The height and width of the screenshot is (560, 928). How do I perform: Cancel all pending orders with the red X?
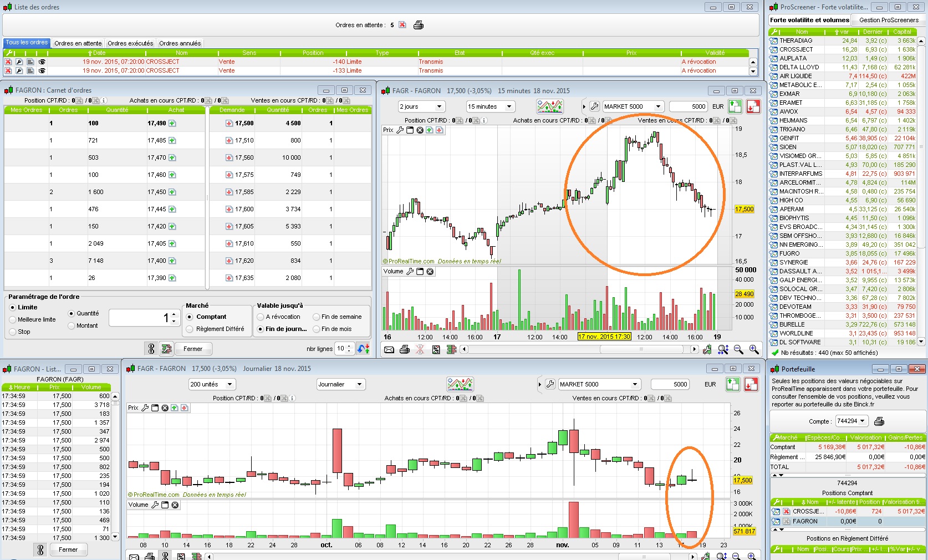click(x=402, y=25)
